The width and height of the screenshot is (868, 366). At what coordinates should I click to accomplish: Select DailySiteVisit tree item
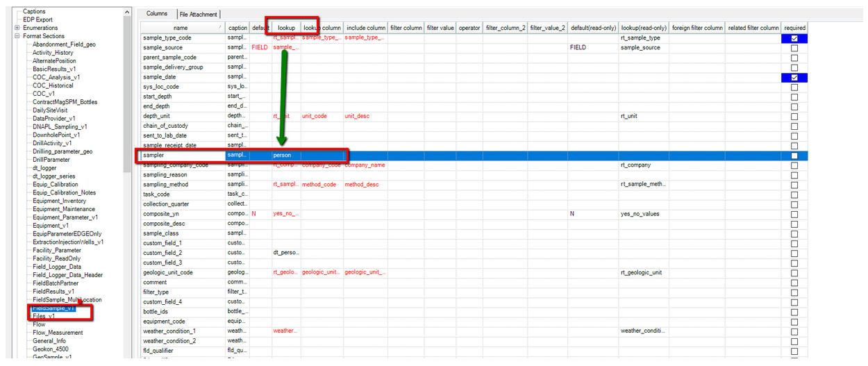[50, 110]
